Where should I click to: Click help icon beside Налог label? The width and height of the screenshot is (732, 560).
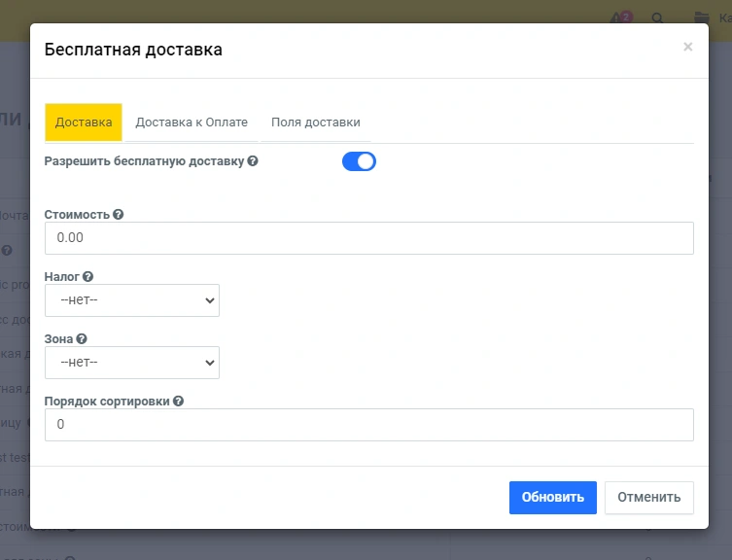tap(87, 277)
